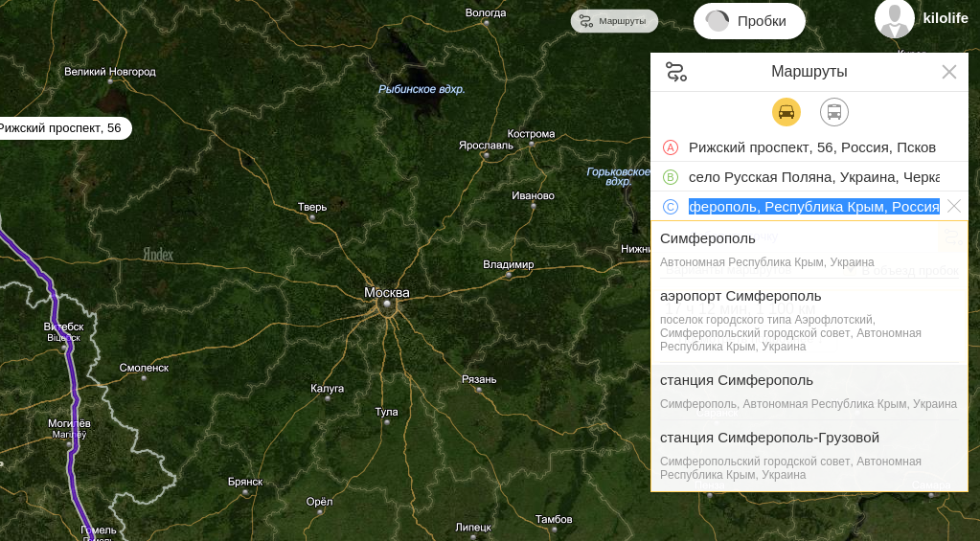Click point B field село Русская Поляна
The width and height of the screenshot is (980, 541).
point(813,177)
